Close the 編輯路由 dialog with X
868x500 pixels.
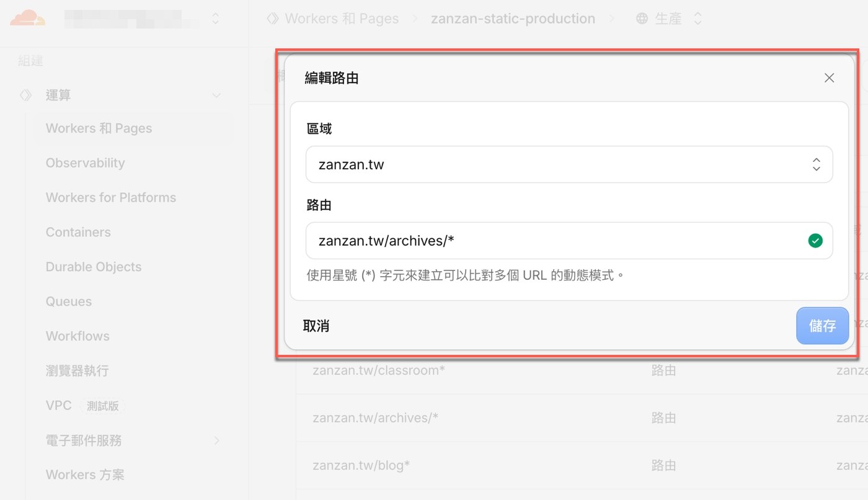point(829,78)
